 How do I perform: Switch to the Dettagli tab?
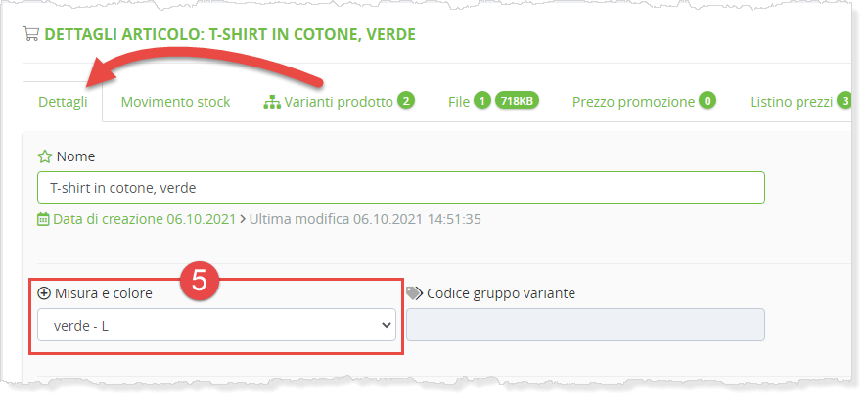(63, 102)
